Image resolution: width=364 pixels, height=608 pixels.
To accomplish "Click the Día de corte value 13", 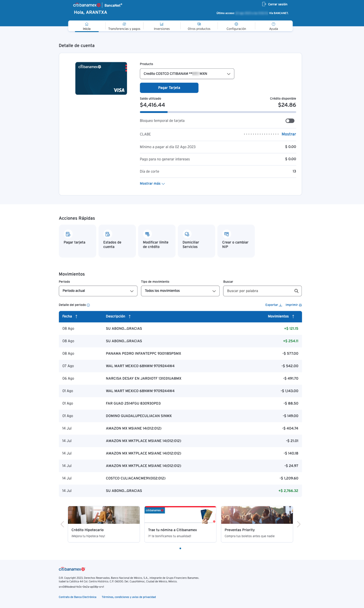I will [294, 171].
